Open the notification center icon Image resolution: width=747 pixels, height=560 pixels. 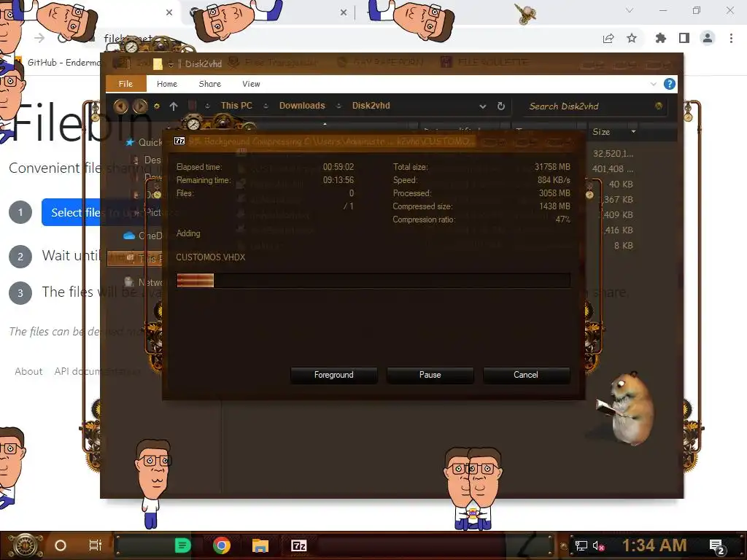pyautogui.click(x=717, y=547)
